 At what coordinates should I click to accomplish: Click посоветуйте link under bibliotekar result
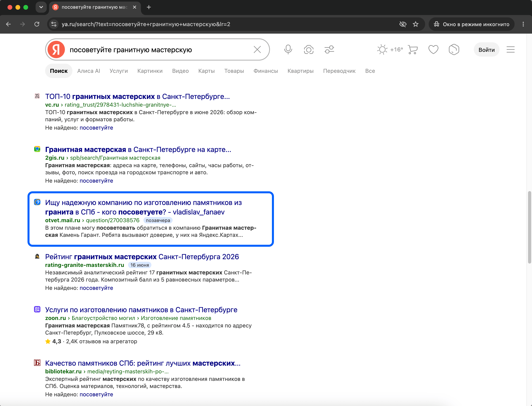click(x=96, y=394)
